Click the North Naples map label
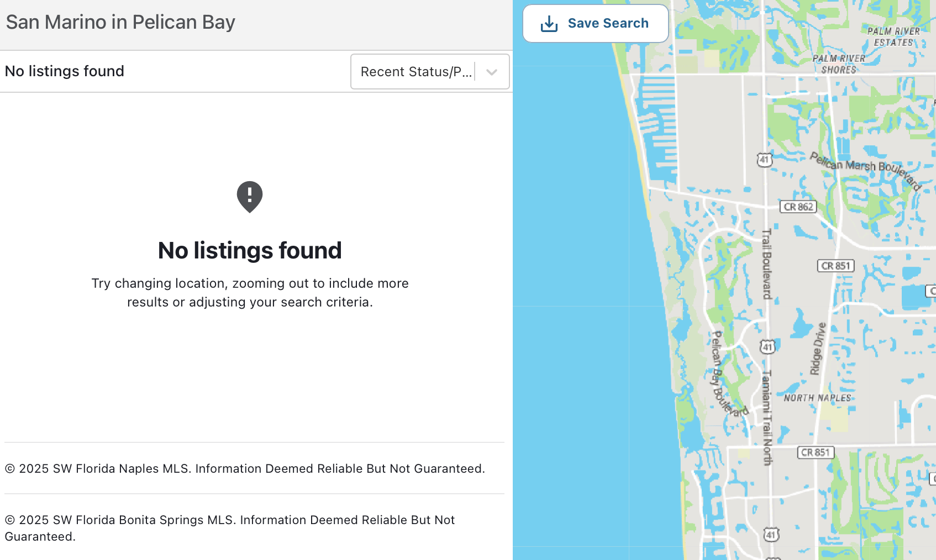 (817, 398)
